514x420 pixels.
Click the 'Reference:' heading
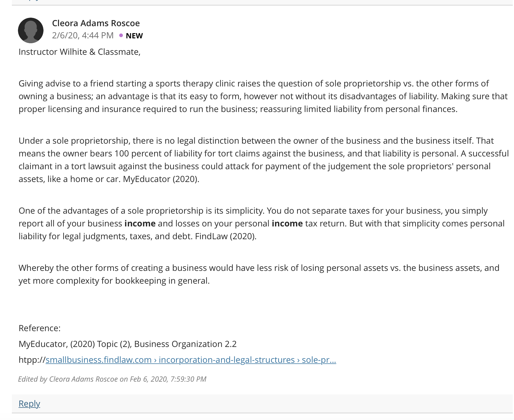tap(40, 328)
